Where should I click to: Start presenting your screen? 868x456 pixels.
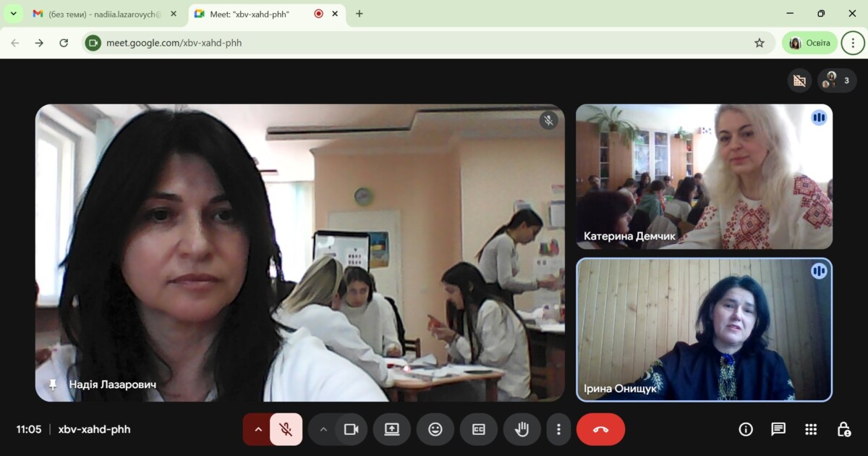coord(391,429)
